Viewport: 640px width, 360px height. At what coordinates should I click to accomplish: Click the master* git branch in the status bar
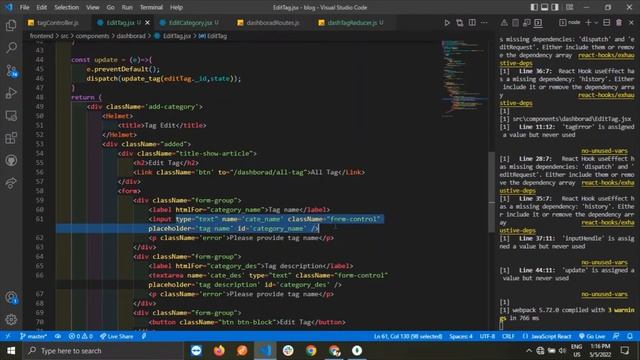33,336
